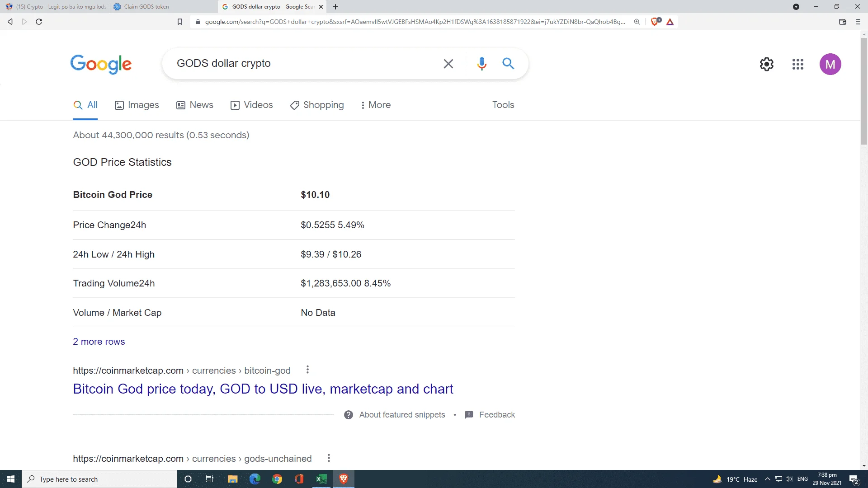Image resolution: width=868 pixels, height=488 pixels.
Task: Switch to Crypto Facebook browser tab
Action: pos(55,7)
